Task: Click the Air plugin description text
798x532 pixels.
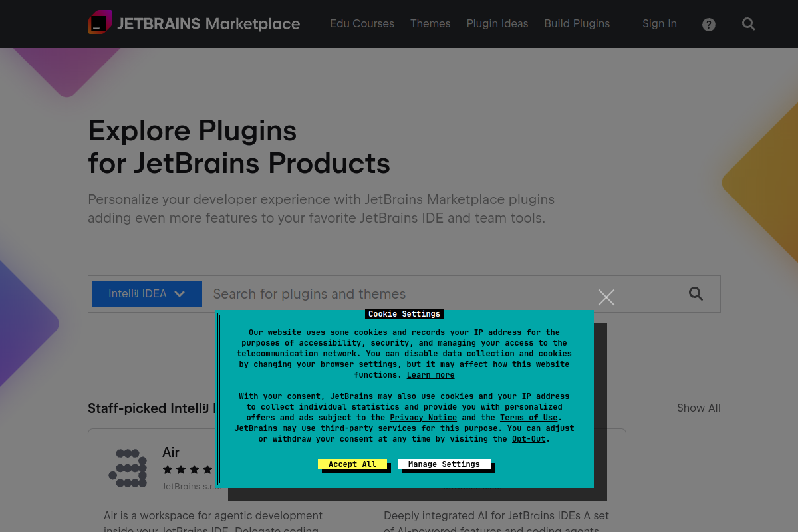Action: (x=213, y=523)
